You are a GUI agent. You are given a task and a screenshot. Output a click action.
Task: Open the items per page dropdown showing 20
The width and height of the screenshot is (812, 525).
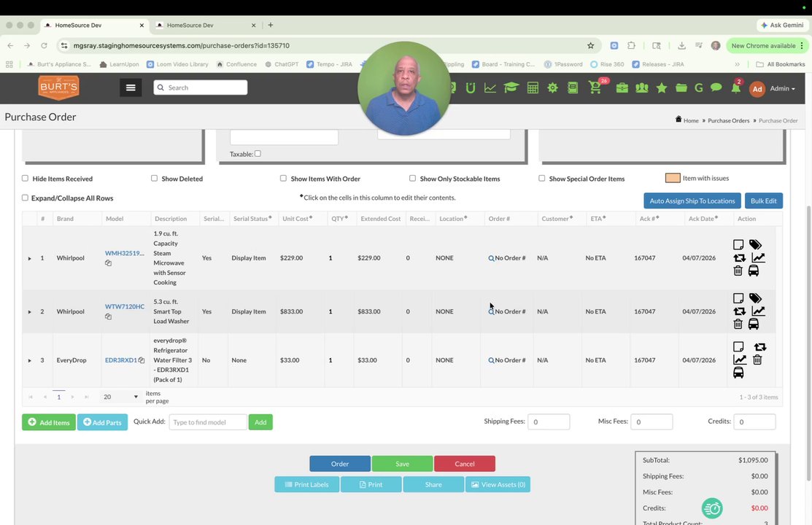point(120,397)
